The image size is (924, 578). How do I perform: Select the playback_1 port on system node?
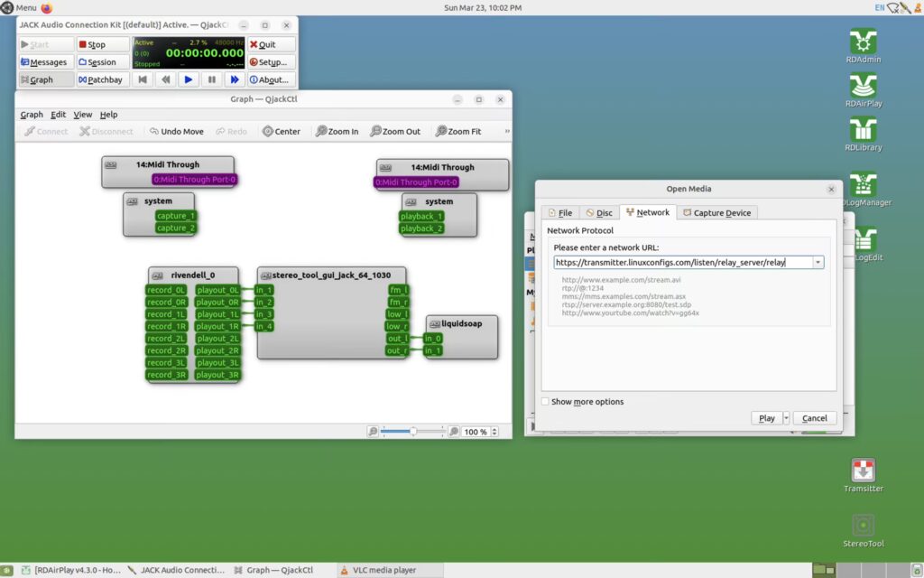(x=421, y=217)
